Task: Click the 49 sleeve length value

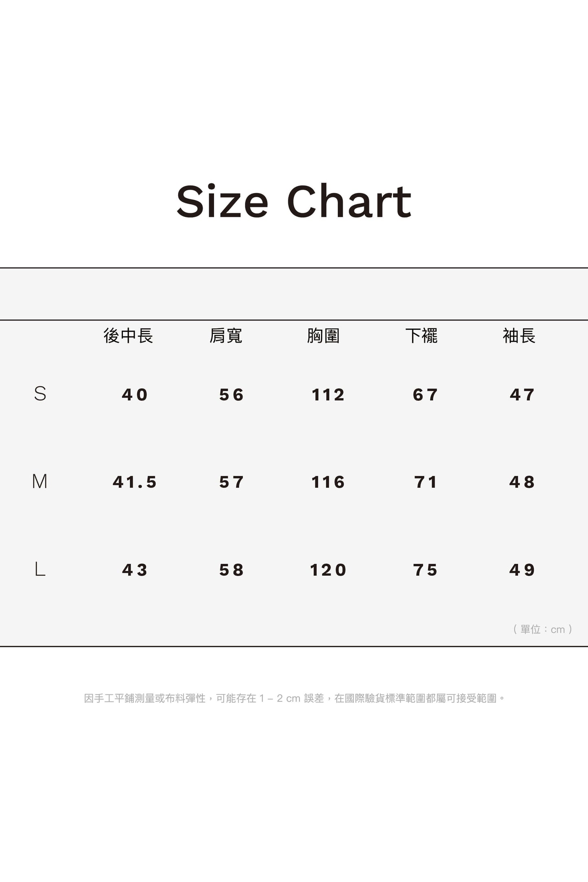Action: (522, 570)
